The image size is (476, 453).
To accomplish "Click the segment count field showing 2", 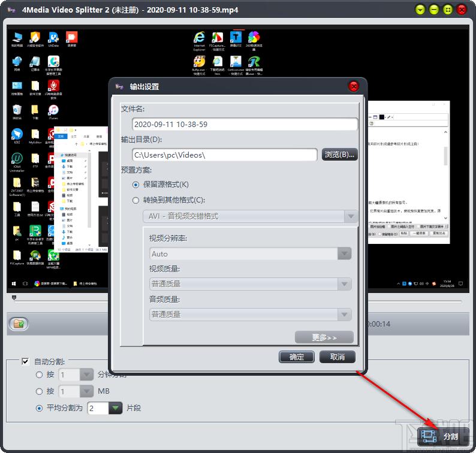I will (x=98, y=408).
